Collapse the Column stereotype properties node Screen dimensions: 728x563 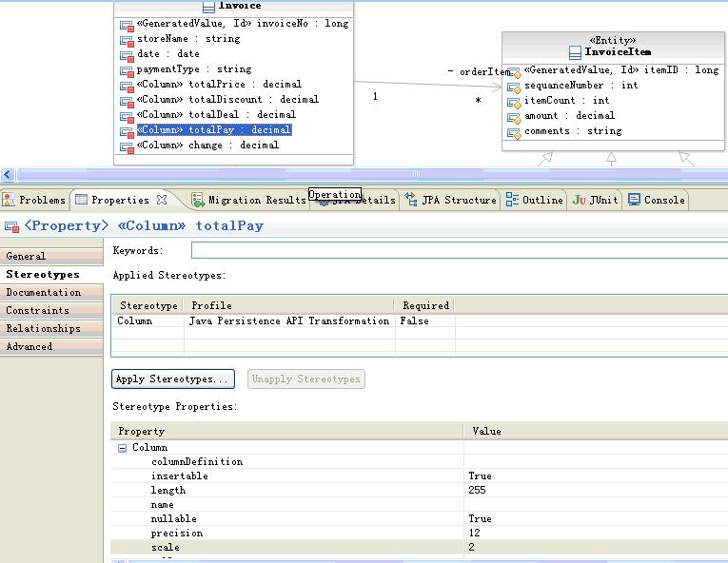[122, 448]
